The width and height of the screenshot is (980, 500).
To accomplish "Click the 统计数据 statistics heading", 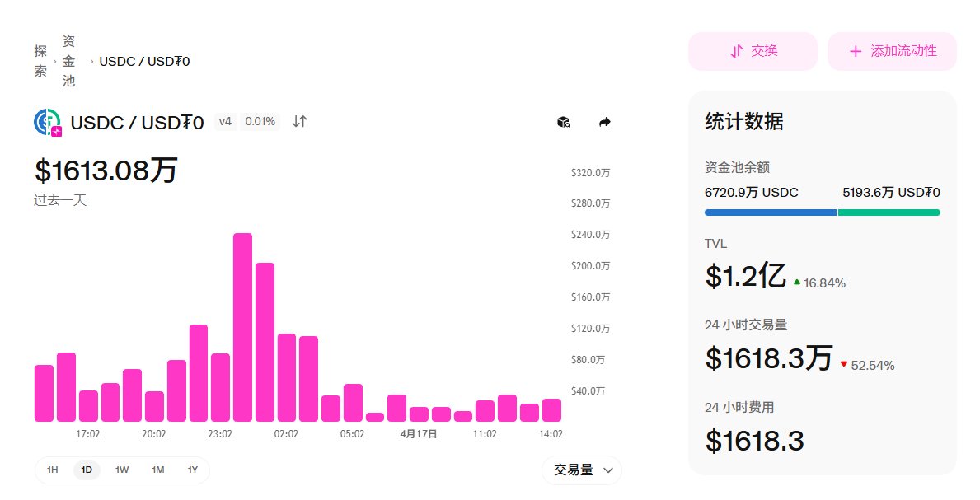I will (x=743, y=121).
